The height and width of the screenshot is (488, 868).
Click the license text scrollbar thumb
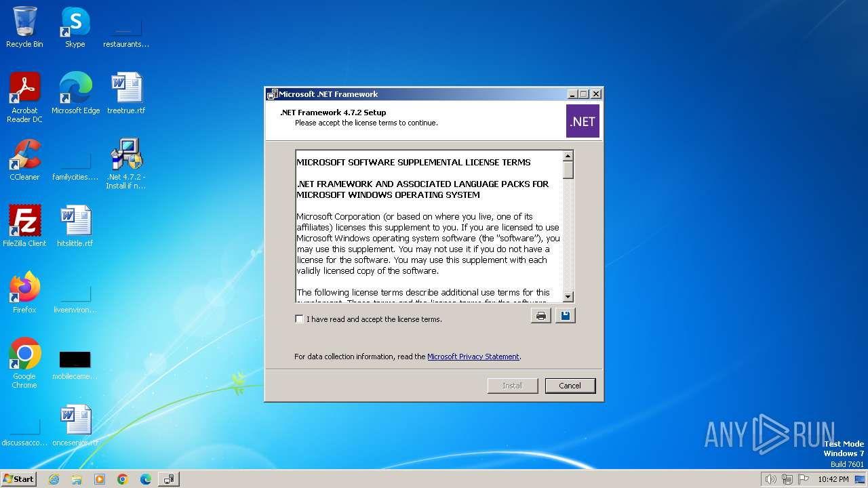point(568,170)
